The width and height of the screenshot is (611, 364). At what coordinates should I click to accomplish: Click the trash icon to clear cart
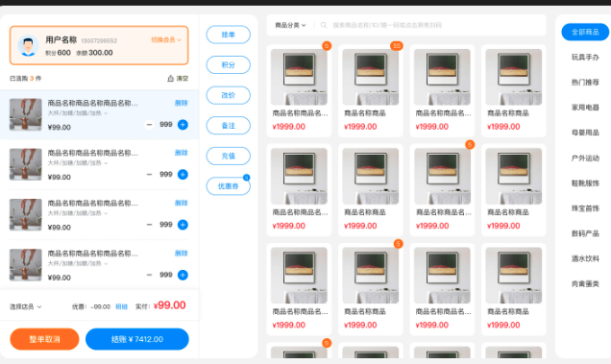pos(170,79)
